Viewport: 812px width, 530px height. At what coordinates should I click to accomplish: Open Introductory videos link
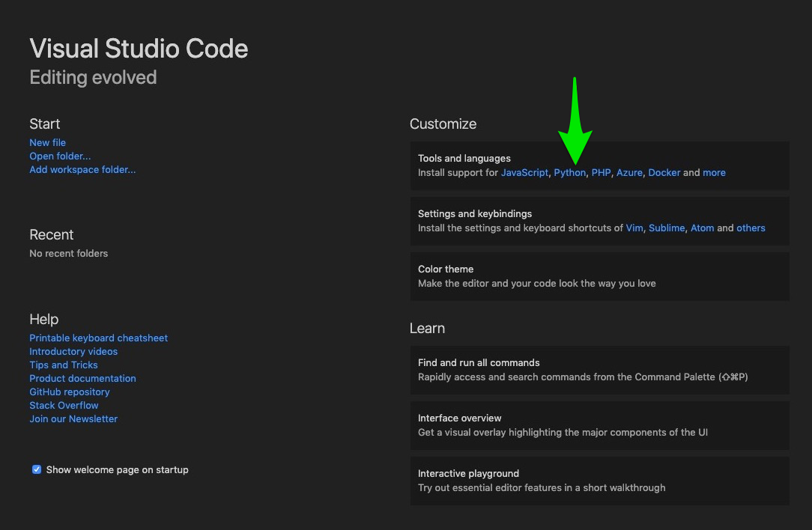coord(73,351)
